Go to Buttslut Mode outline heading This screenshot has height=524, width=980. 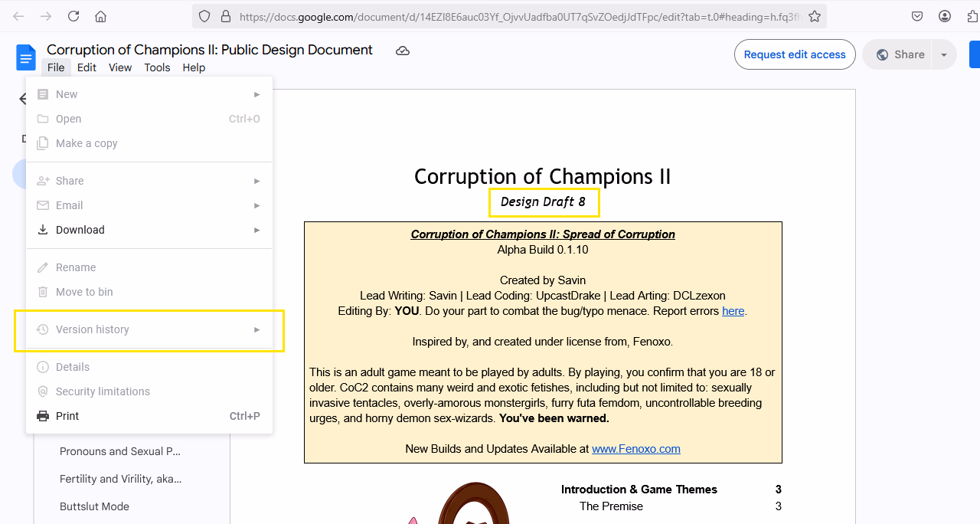[94, 506]
